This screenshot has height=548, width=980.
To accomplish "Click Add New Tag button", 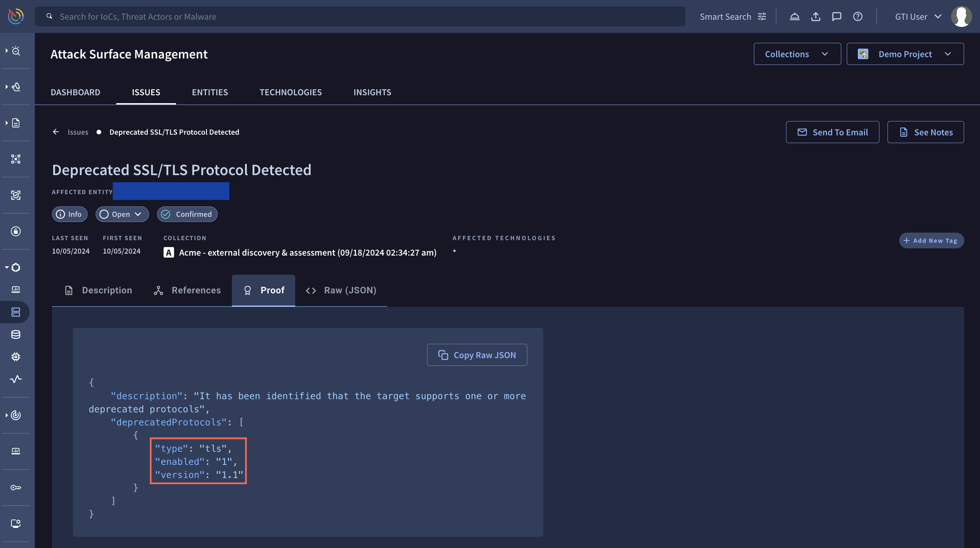I will click(x=931, y=240).
